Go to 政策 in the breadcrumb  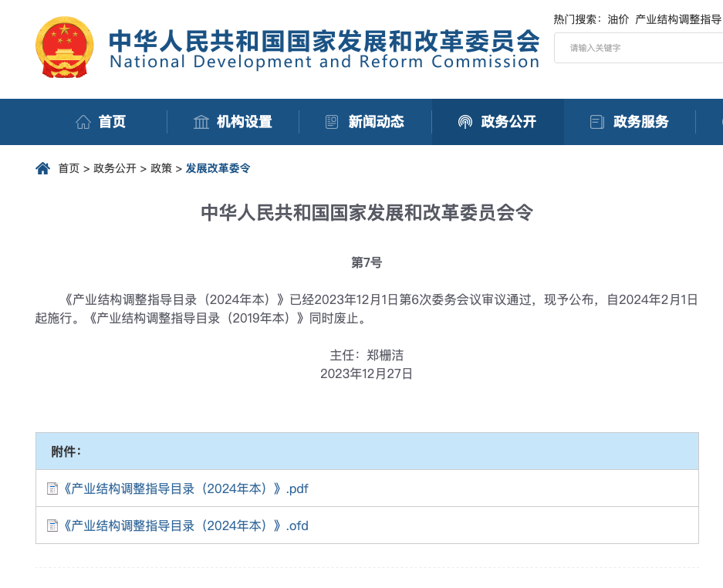tap(161, 168)
